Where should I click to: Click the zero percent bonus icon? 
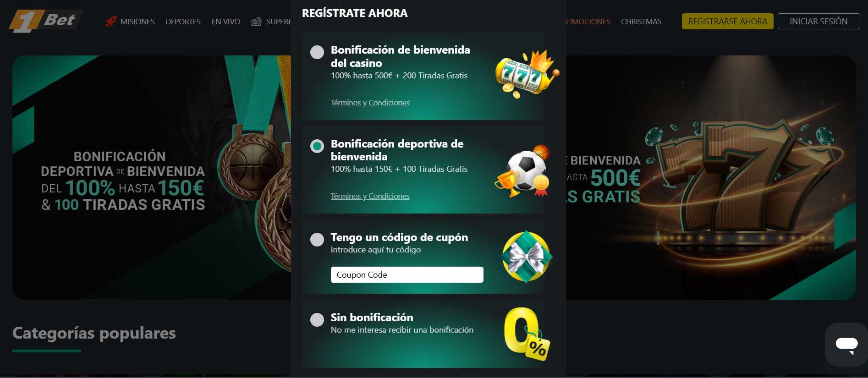pos(527,334)
